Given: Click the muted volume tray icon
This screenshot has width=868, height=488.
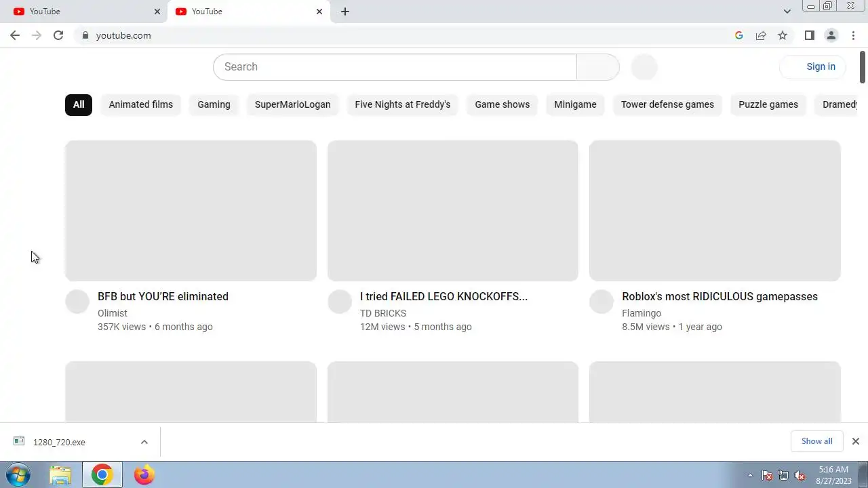Looking at the screenshot, I should click(x=800, y=475).
